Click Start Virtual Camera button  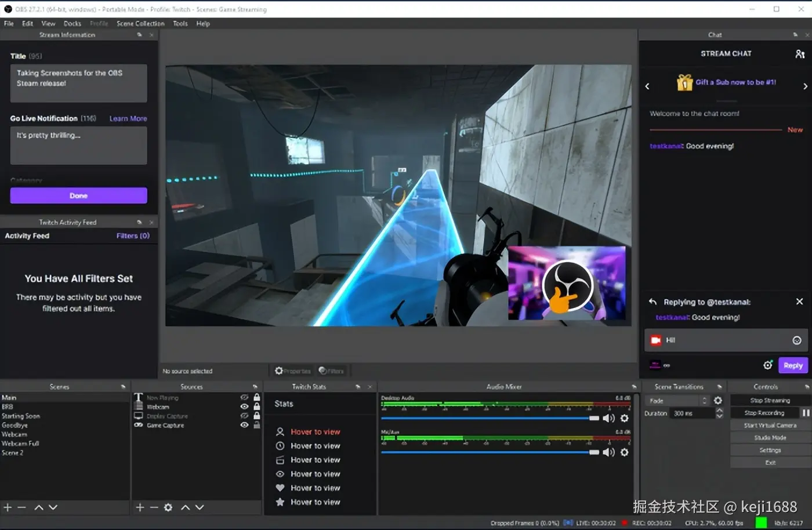(770, 426)
